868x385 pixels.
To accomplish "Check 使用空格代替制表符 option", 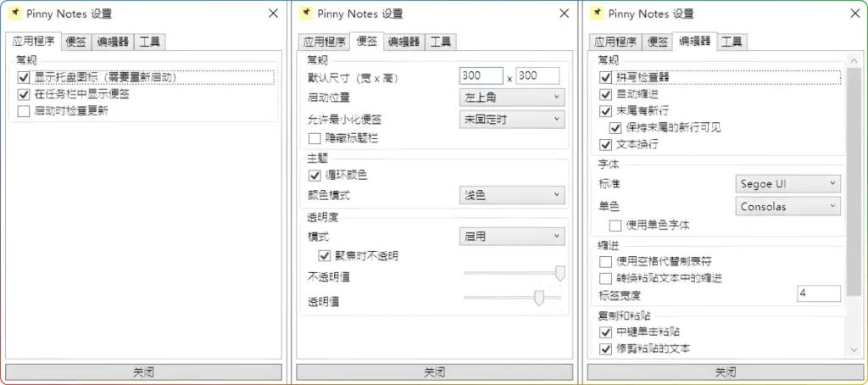I will (x=605, y=261).
